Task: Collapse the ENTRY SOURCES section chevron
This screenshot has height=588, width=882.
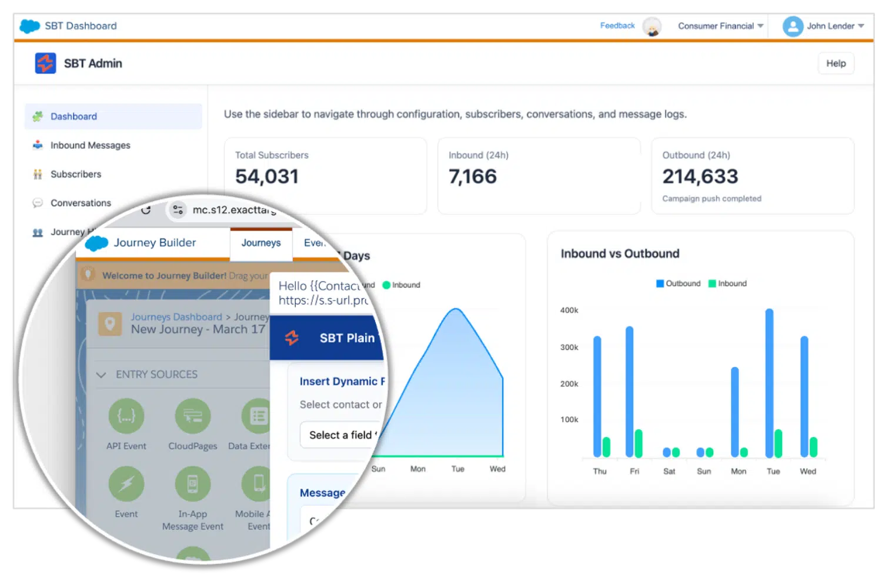Action: [x=101, y=375]
